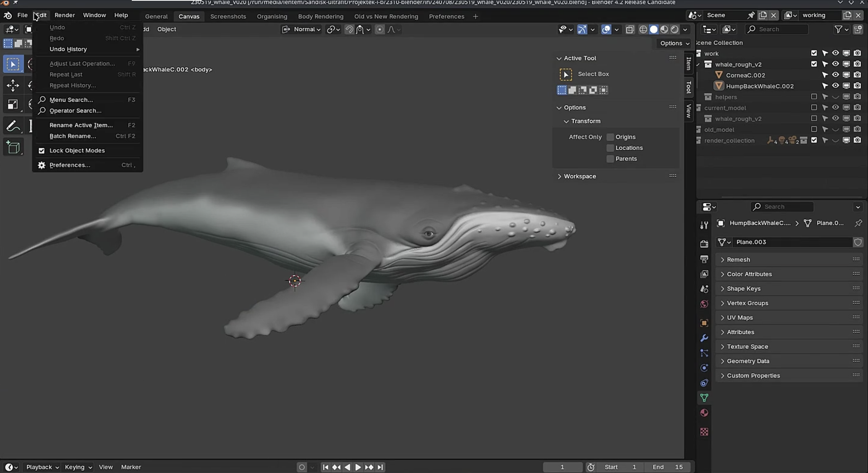Choose Menu Search in Edit menu
The height and width of the screenshot is (473, 868).
coord(88,100)
